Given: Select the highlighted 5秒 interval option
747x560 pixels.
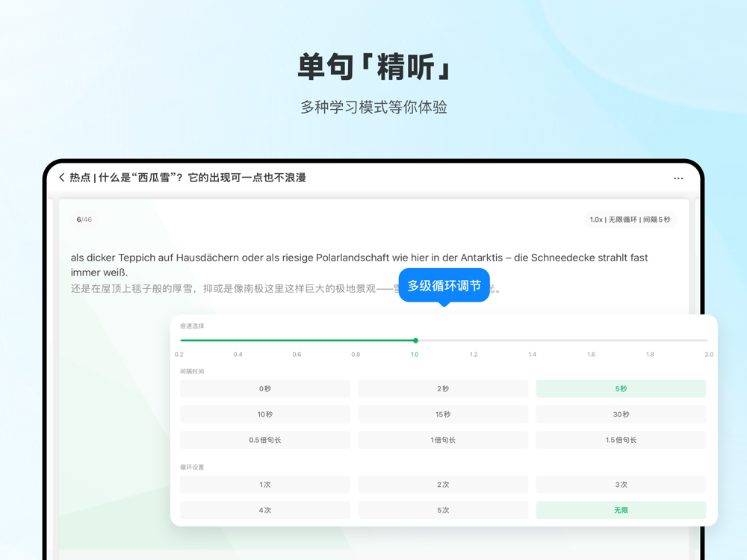Looking at the screenshot, I should coord(621,388).
